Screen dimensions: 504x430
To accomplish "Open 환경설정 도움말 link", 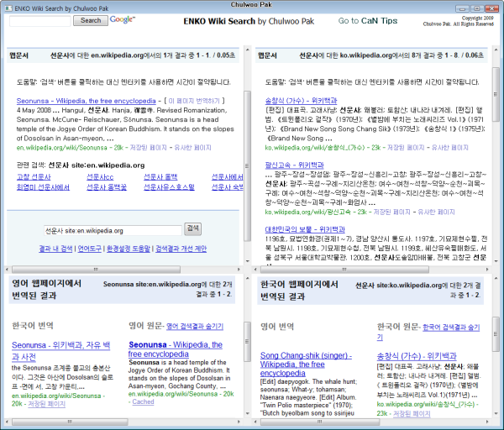I will tap(129, 249).
